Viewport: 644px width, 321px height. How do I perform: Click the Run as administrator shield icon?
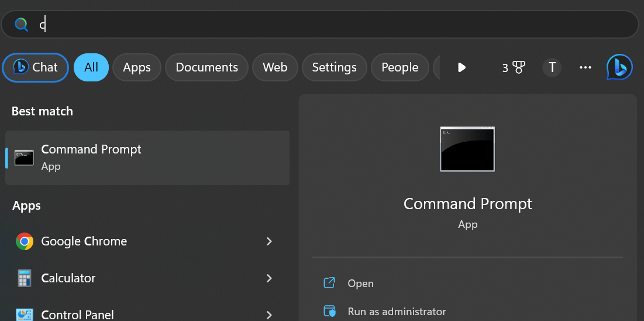tap(330, 311)
